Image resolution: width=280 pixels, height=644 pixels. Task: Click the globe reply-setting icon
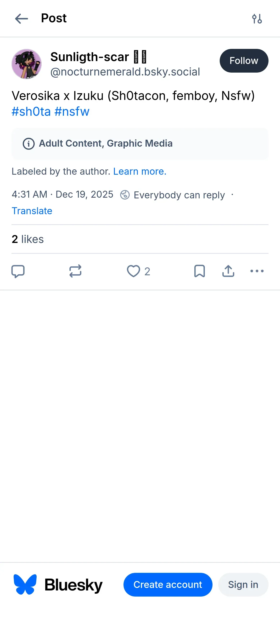(x=125, y=195)
